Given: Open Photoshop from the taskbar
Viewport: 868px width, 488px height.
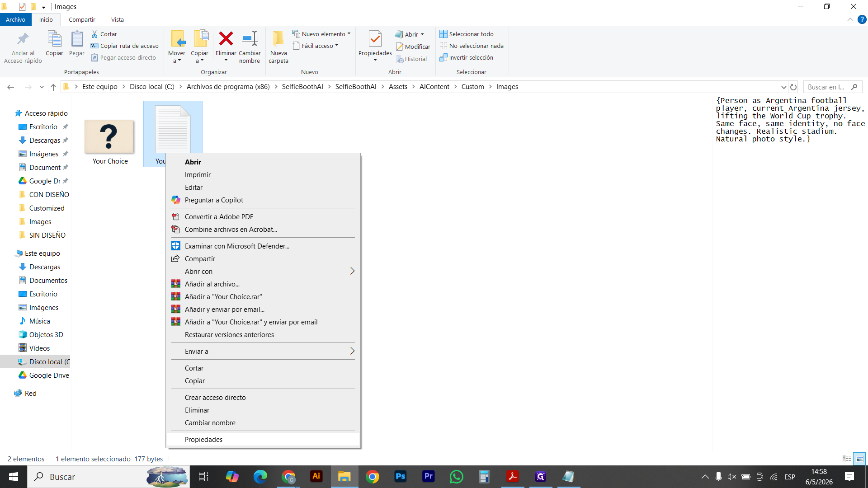Looking at the screenshot, I should (401, 476).
